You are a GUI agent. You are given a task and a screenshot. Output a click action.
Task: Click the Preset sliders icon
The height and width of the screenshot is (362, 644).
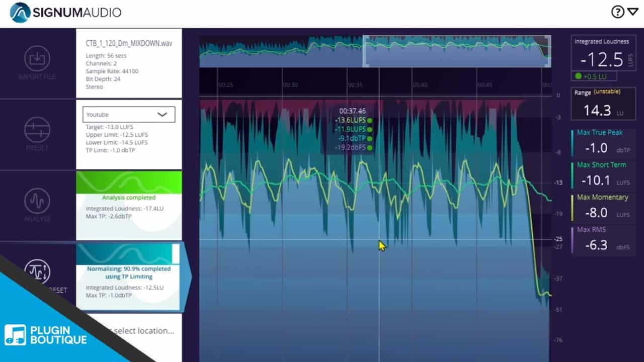click(37, 130)
